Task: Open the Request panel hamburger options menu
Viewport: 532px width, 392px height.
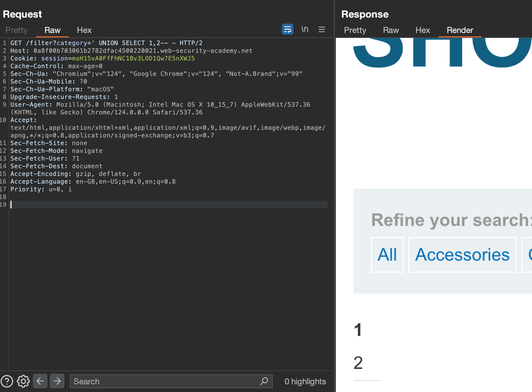Action: click(x=322, y=29)
